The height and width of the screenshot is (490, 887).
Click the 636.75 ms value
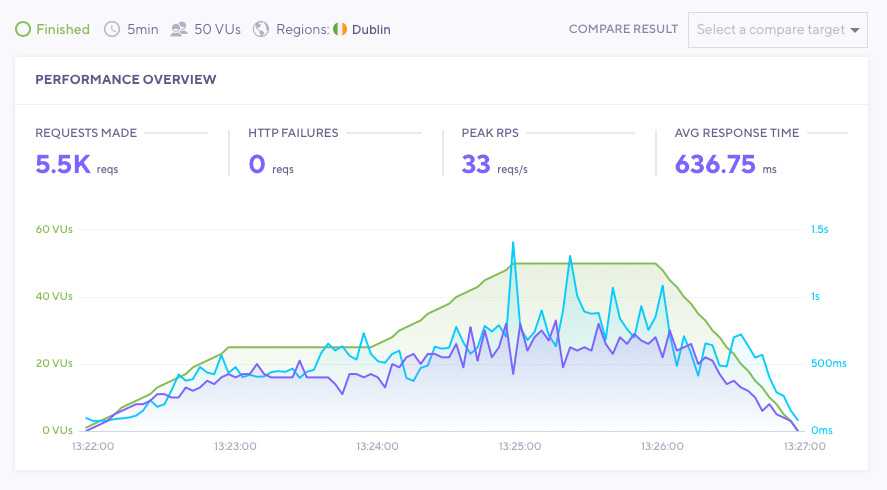pyautogui.click(x=725, y=165)
